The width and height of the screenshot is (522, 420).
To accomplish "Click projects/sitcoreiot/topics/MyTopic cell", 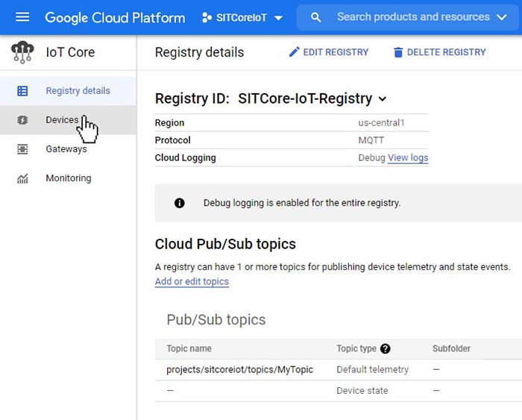I will click(x=239, y=369).
